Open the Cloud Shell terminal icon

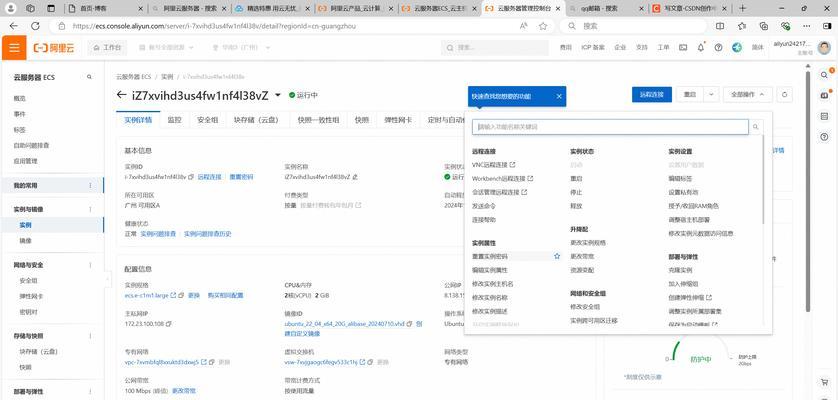[683, 48]
